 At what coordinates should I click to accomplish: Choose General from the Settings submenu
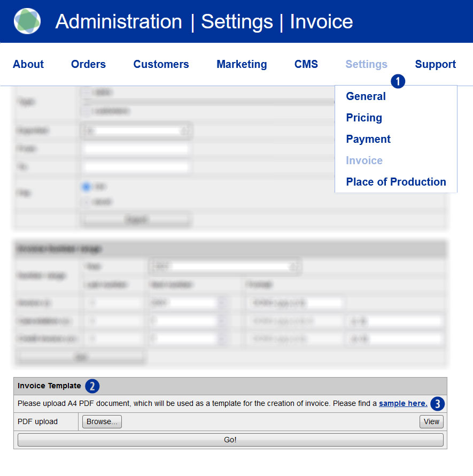point(366,96)
